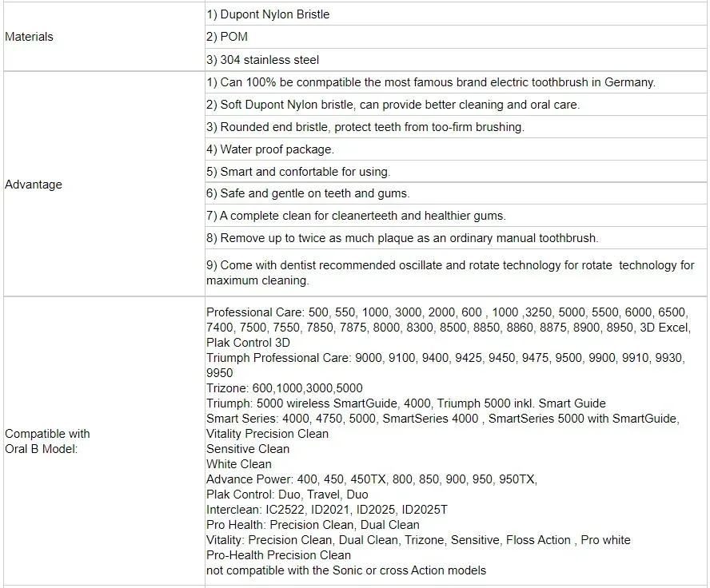
Task: Click the Advantage row label
Action: 34,185
